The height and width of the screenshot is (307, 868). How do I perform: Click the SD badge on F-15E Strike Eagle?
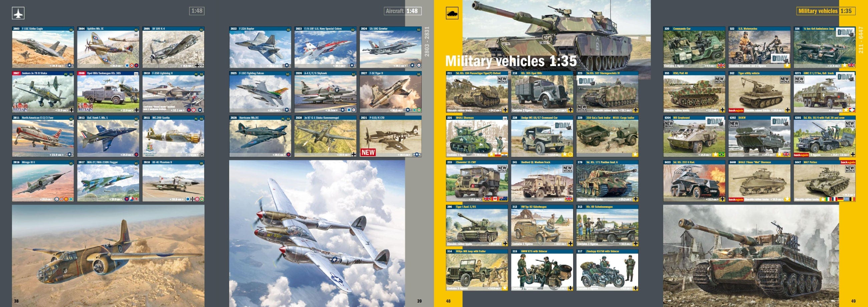click(x=71, y=30)
